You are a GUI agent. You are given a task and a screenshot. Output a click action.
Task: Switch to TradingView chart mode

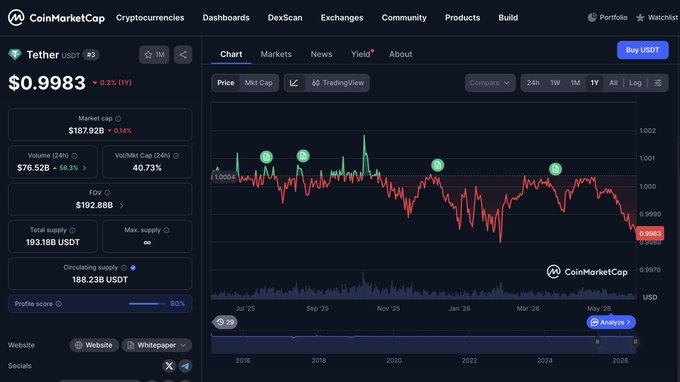[338, 83]
